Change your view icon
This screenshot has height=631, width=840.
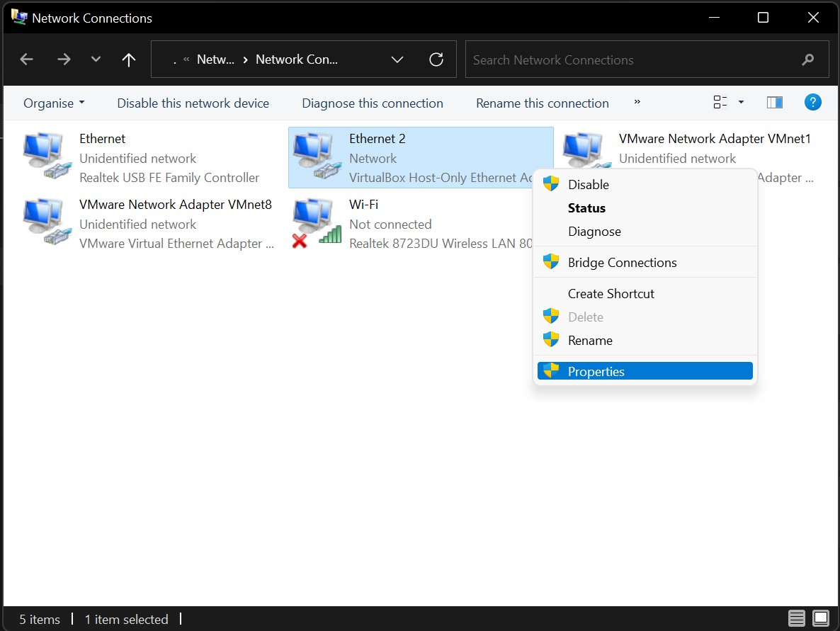[x=720, y=102]
